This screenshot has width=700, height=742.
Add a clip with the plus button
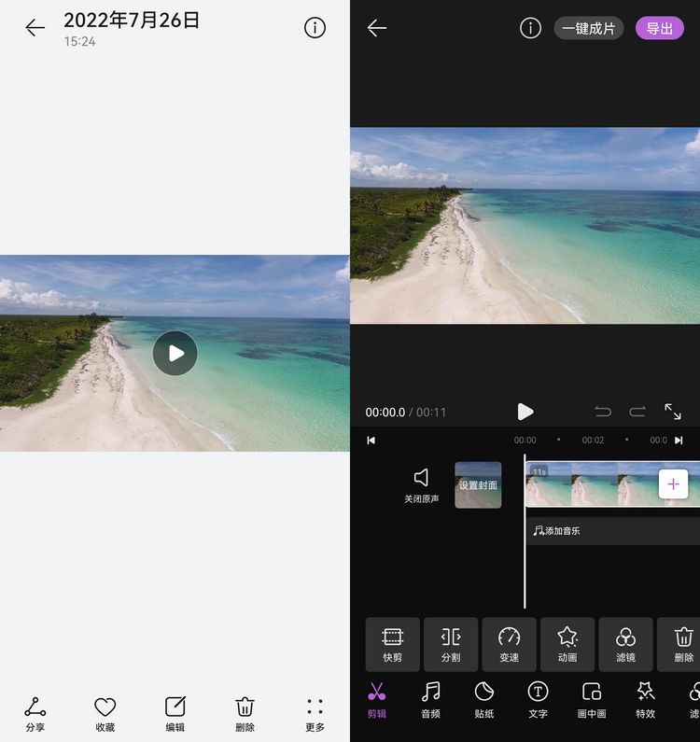click(x=674, y=484)
